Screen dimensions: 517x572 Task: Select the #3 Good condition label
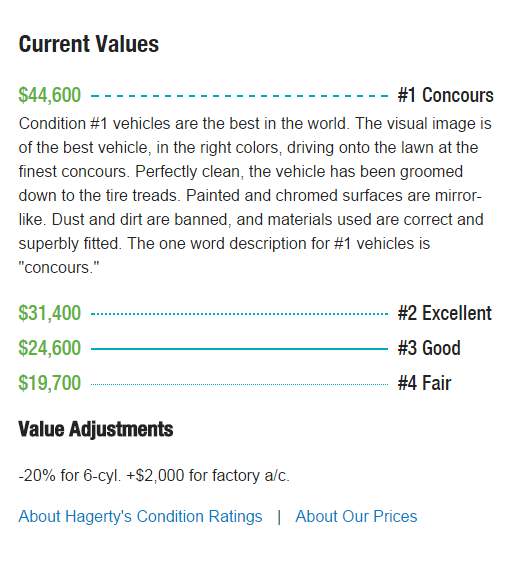coord(429,348)
